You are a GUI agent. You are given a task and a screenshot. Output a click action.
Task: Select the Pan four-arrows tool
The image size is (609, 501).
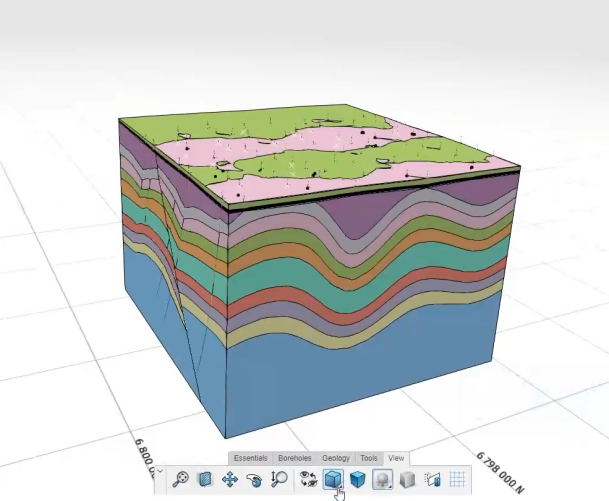click(x=230, y=480)
